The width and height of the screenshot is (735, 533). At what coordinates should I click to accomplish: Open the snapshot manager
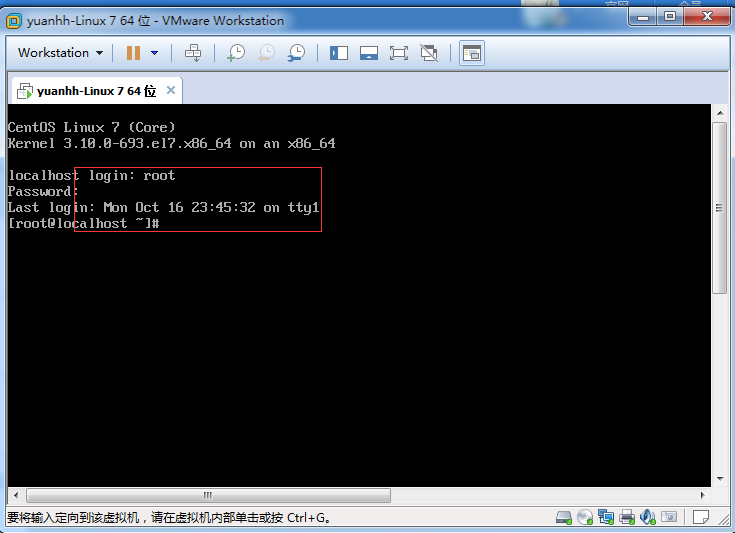296,53
